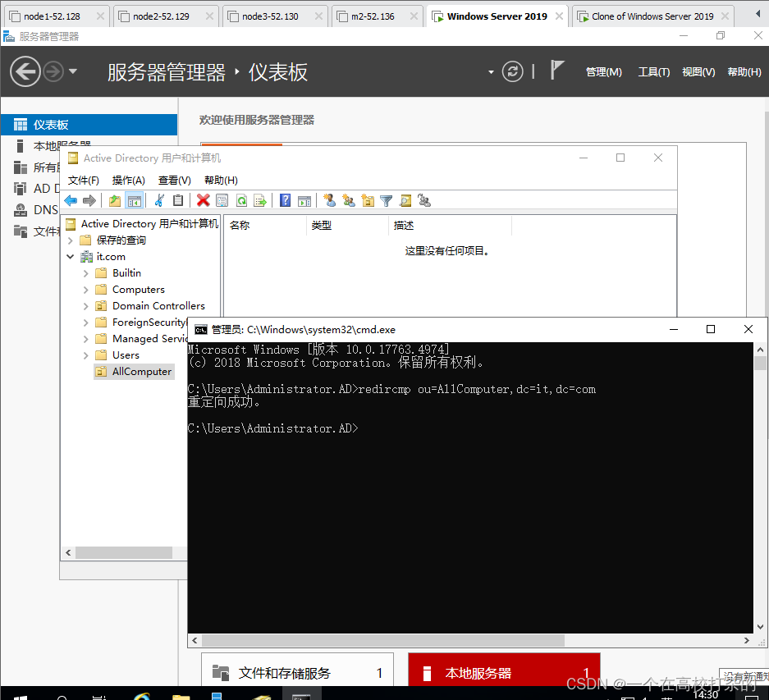Toggle Show/Hide console tree button

click(x=135, y=200)
